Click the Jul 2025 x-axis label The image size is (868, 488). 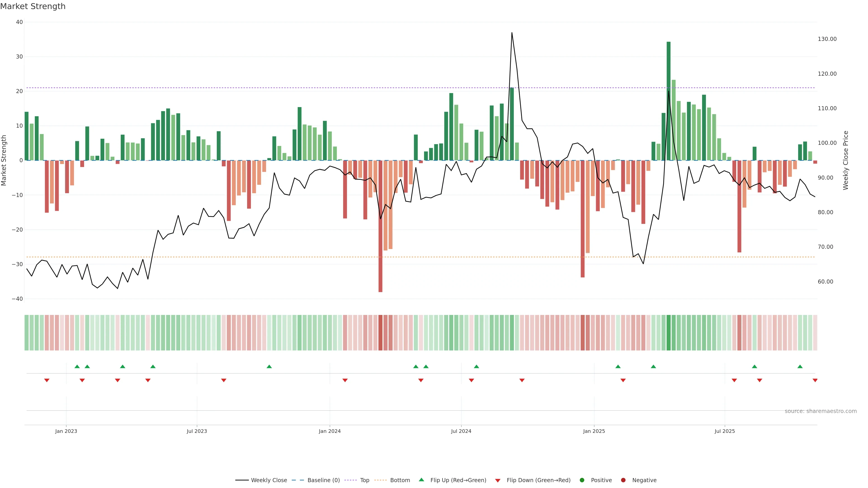[x=724, y=431]
